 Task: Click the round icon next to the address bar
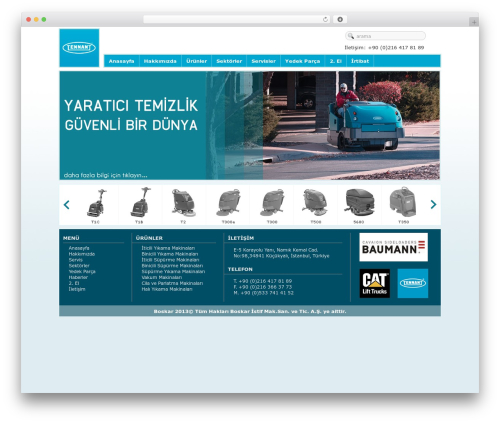click(x=340, y=19)
